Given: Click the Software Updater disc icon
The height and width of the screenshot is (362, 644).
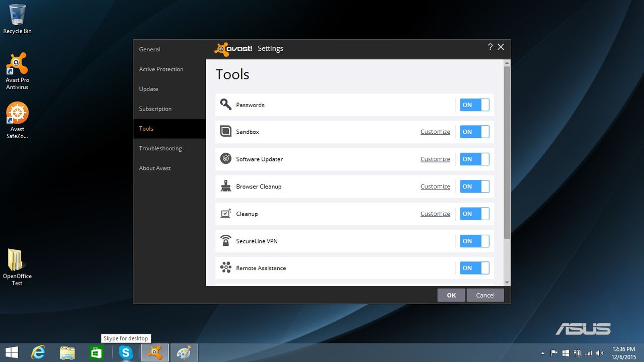Looking at the screenshot, I should (225, 159).
